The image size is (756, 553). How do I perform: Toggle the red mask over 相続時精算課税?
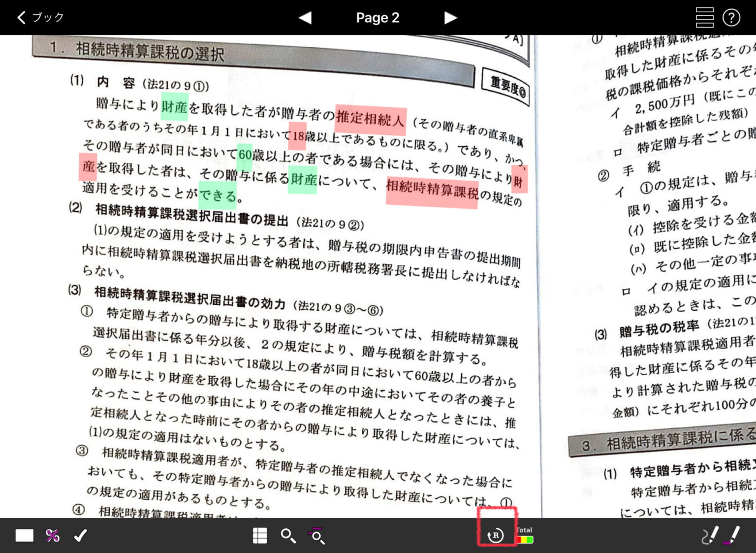point(432,191)
